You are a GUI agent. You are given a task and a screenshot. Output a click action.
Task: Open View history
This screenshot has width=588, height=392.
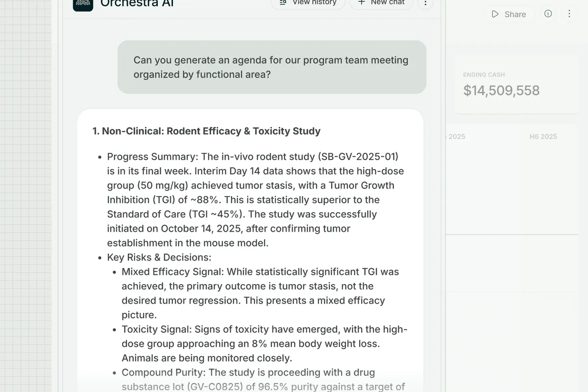click(x=308, y=3)
